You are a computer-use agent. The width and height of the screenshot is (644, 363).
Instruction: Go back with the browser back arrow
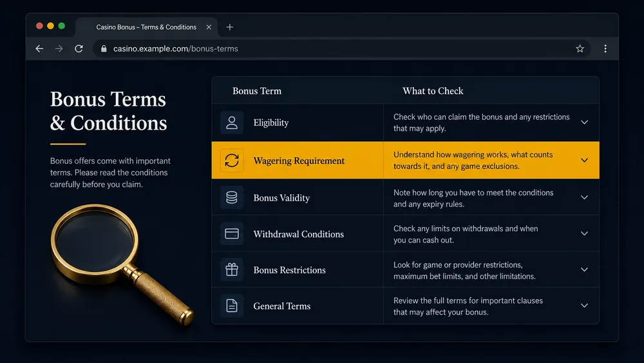point(39,48)
